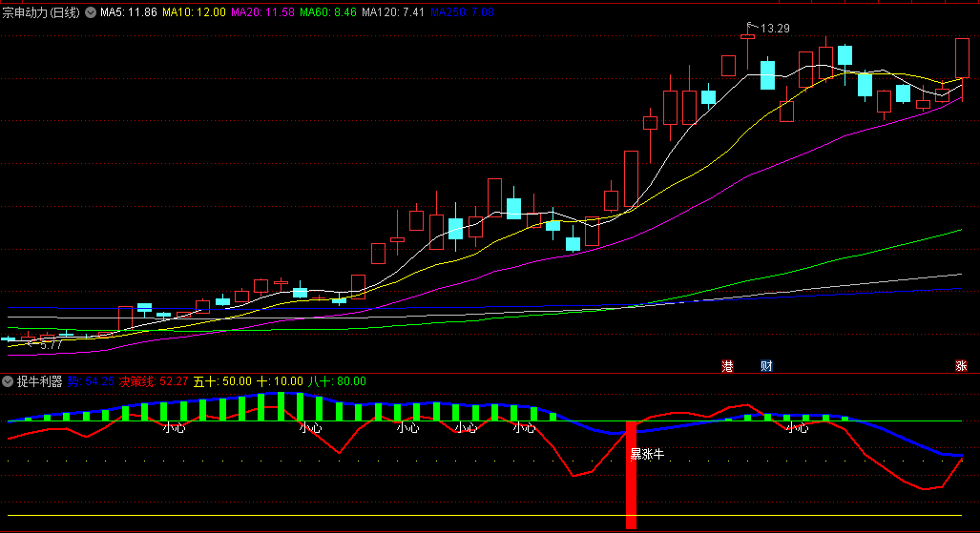Select the MA20: 11.58 label
Screen dimensions: 980x533
[262, 12]
